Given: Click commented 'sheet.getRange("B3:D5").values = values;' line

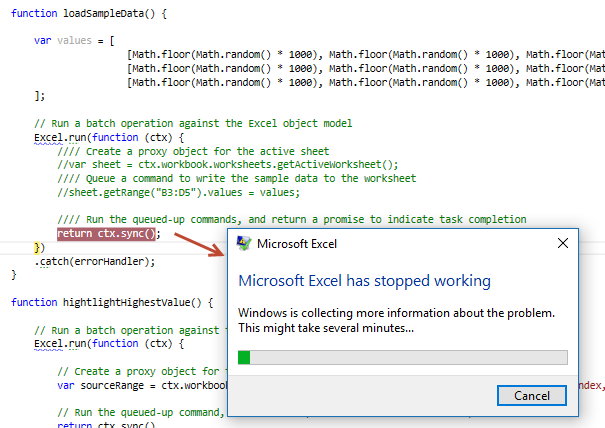Looking at the screenshot, I should click(178, 192).
